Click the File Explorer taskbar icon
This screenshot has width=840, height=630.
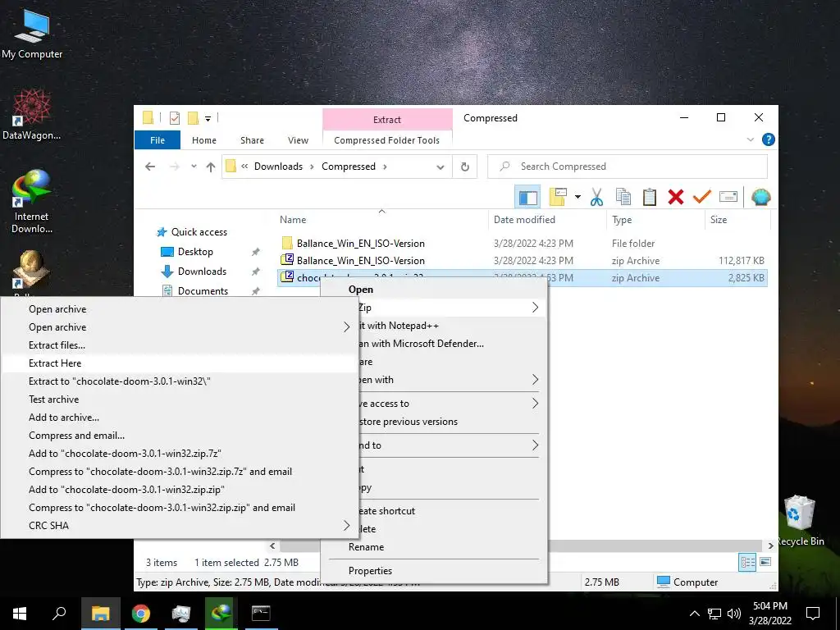100,614
